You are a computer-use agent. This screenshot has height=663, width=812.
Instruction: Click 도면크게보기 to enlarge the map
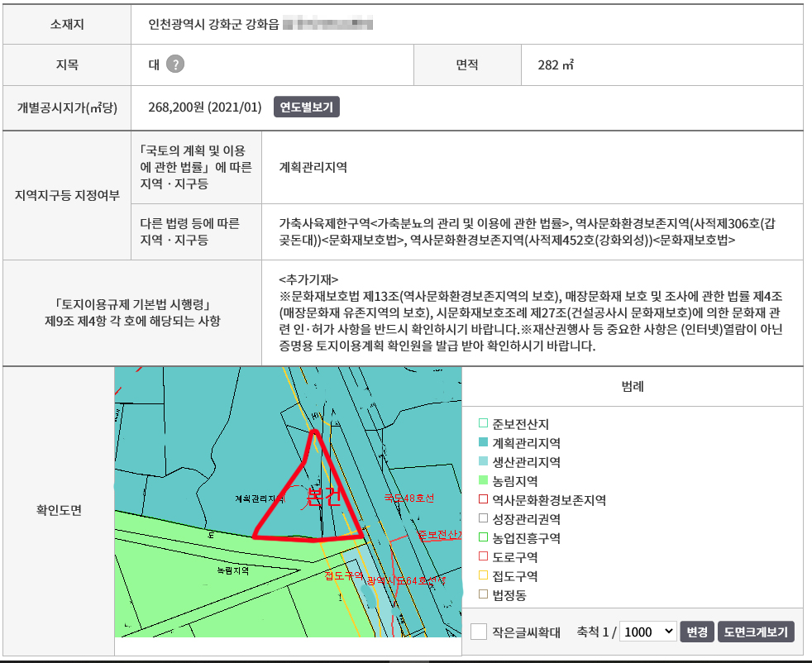pyautogui.click(x=756, y=632)
